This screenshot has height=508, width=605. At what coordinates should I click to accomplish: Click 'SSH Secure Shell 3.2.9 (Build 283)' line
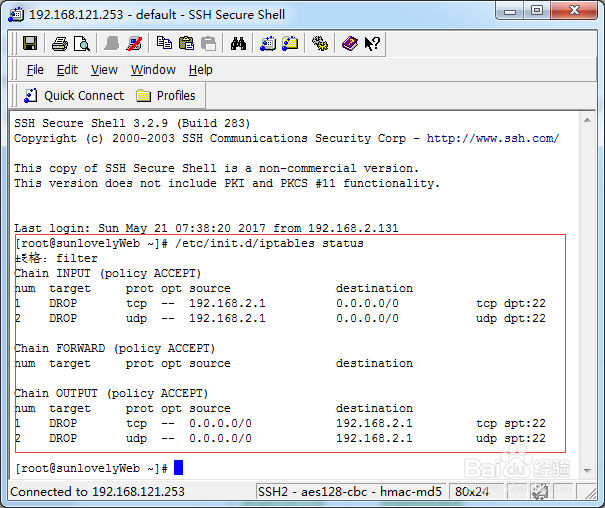coord(132,123)
